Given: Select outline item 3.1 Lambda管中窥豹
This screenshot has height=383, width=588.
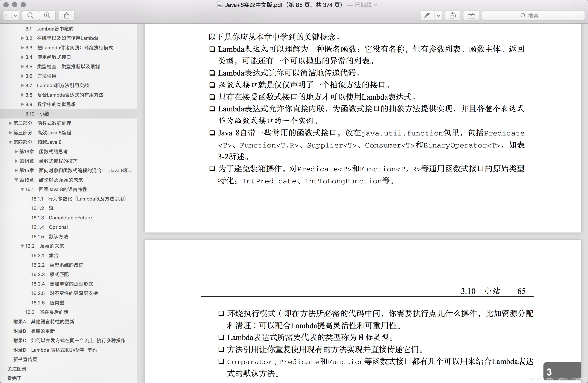Looking at the screenshot, I should click(49, 29).
